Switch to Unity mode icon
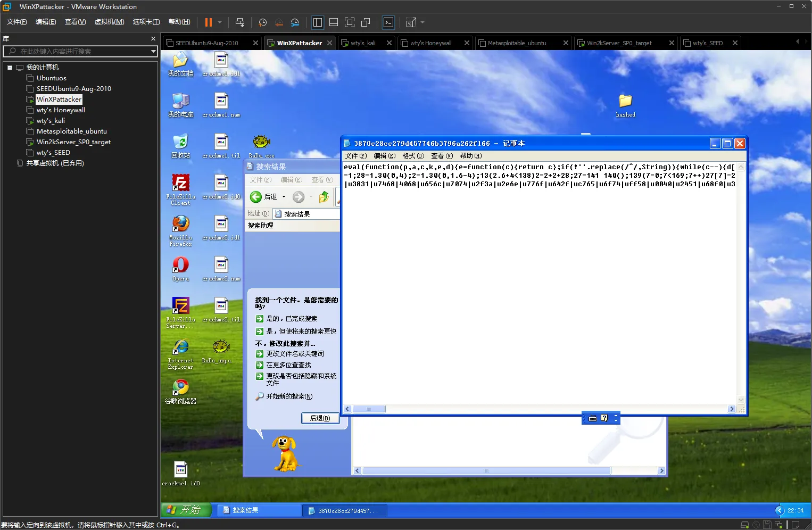The image size is (812, 530). 366,22
